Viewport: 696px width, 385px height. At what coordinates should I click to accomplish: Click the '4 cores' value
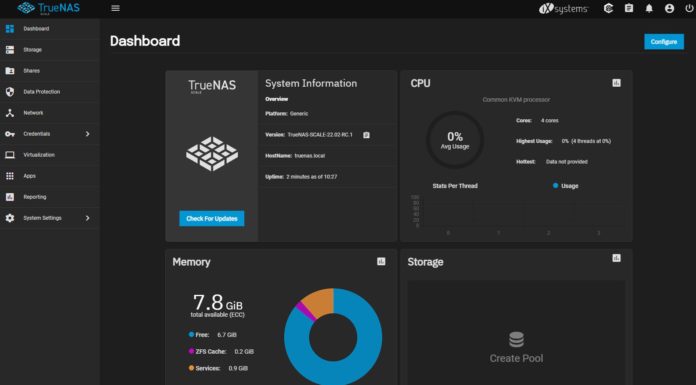click(x=550, y=121)
